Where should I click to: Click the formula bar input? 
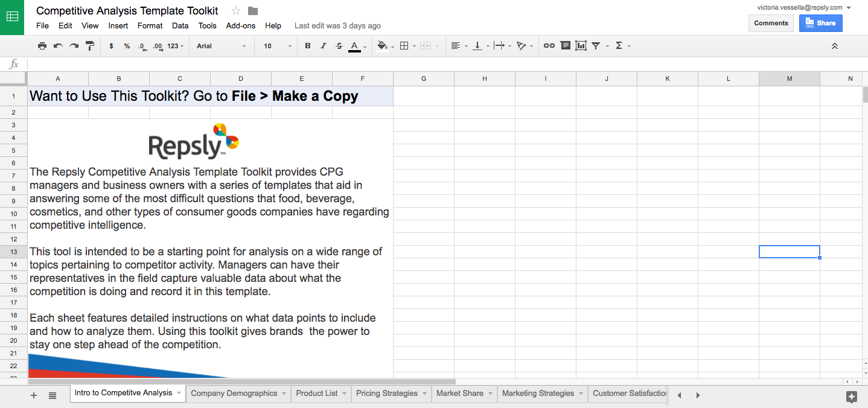click(x=447, y=64)
